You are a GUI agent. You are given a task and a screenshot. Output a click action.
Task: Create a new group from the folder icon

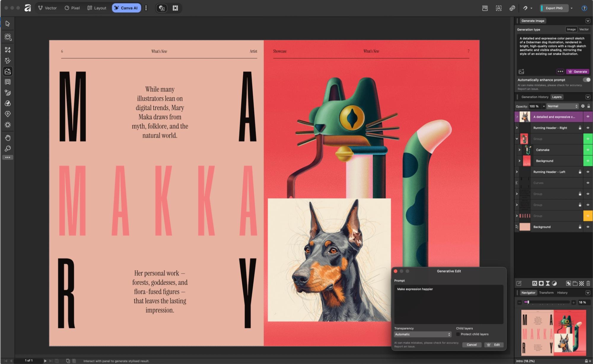click(575, 283)
